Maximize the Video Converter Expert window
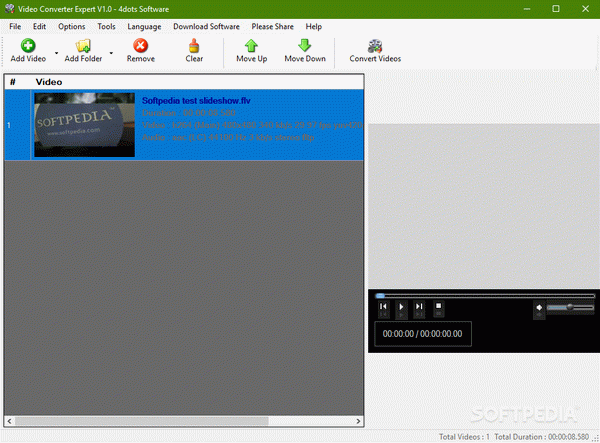The height and width of the screenshot is (443, 600). pyautogui.click(x=556, y=9)
